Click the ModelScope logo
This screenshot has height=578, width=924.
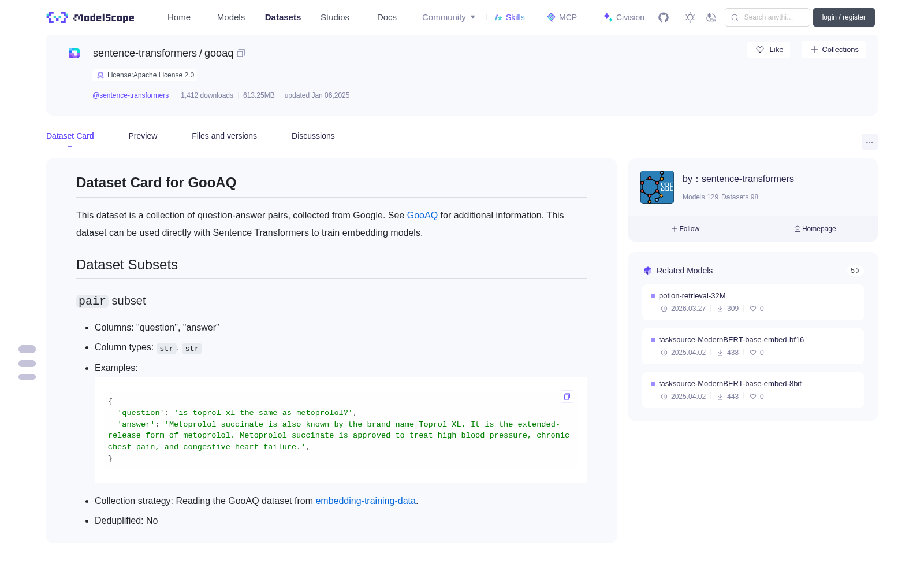(x=91, y=17)
